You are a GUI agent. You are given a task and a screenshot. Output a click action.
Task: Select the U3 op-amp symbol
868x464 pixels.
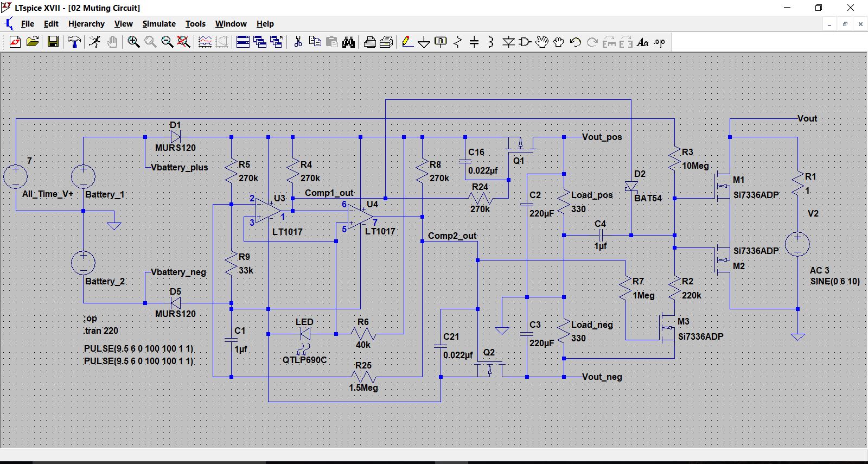click(x=267, y=211)
